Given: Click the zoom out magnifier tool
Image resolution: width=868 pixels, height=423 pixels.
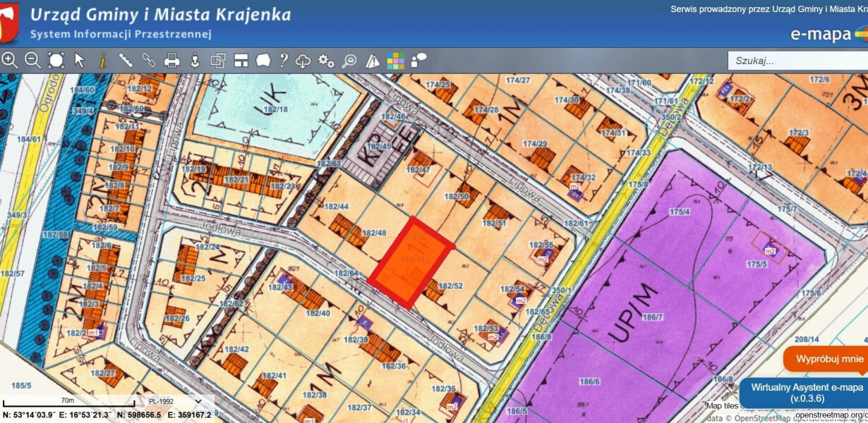Looking at the screenshot, I should point(32,61).
